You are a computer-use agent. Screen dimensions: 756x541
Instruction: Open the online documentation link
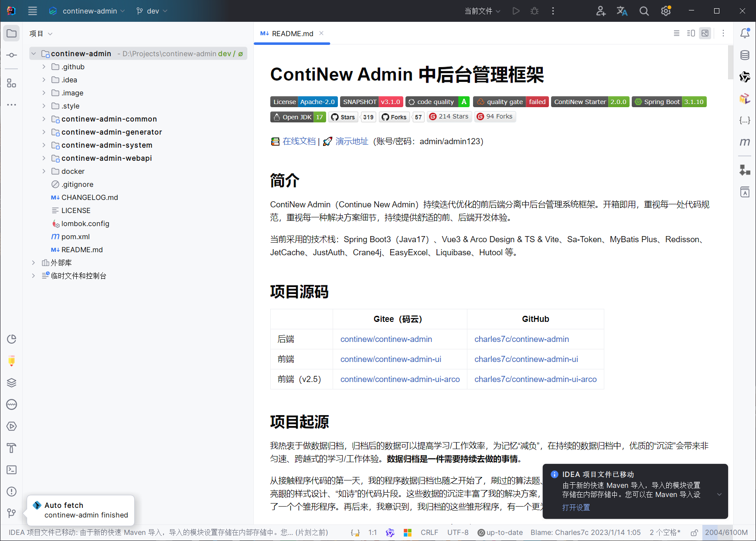(299, 141)
